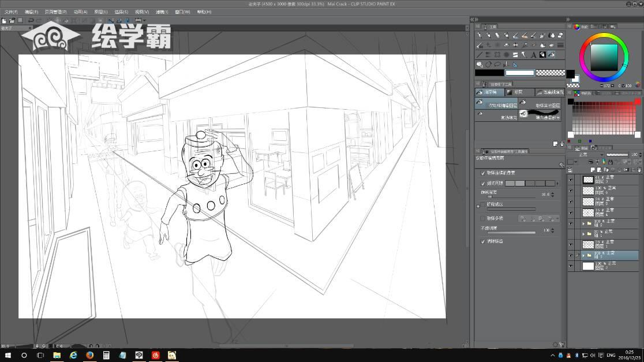Select the straight Line tool icon
The image size is (644, 362).
(x=480, y=55)
